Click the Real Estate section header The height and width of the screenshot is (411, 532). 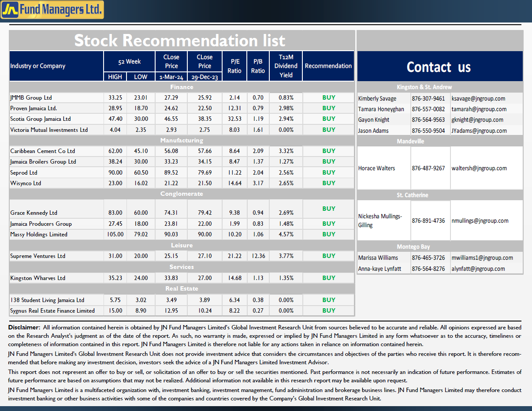182,288
